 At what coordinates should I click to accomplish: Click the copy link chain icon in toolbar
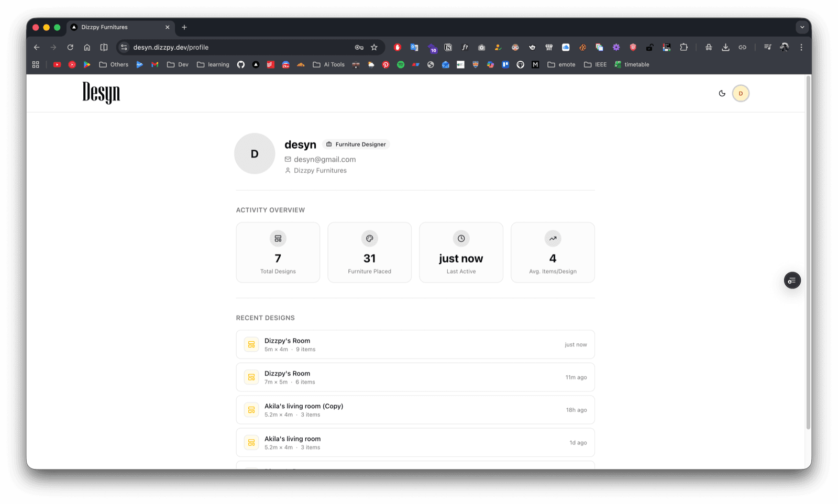click(742, 47)
